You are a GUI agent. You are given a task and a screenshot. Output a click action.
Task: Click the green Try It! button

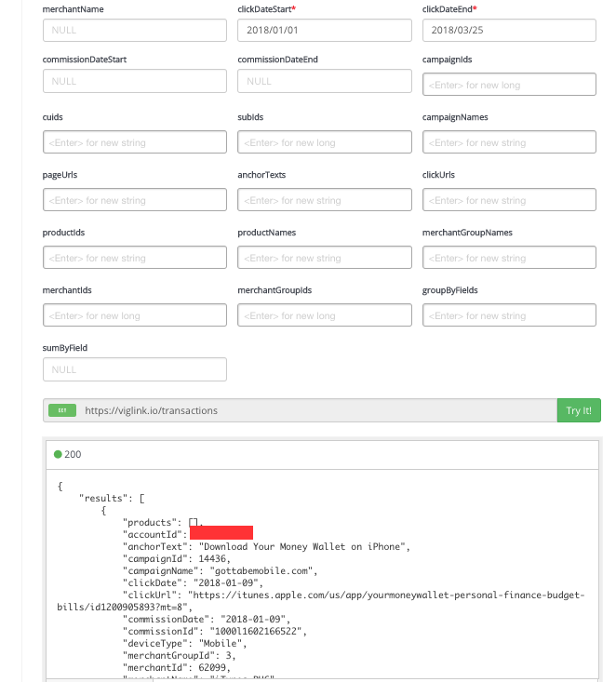tap(579, 410)
